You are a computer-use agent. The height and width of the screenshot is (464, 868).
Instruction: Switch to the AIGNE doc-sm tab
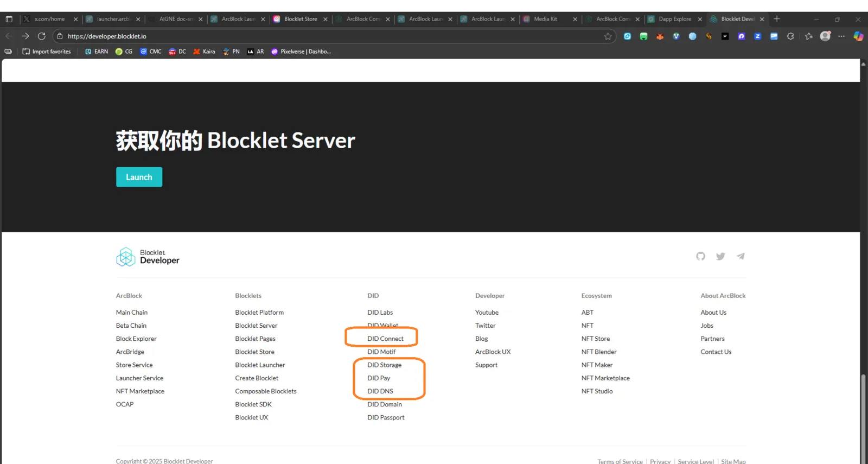pyautogui.click(x=175, y=19)
